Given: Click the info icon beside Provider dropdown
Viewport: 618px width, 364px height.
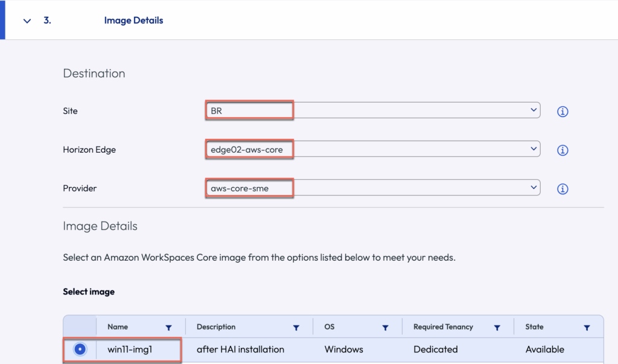Looking at the screenshot, I should (562, 189).
